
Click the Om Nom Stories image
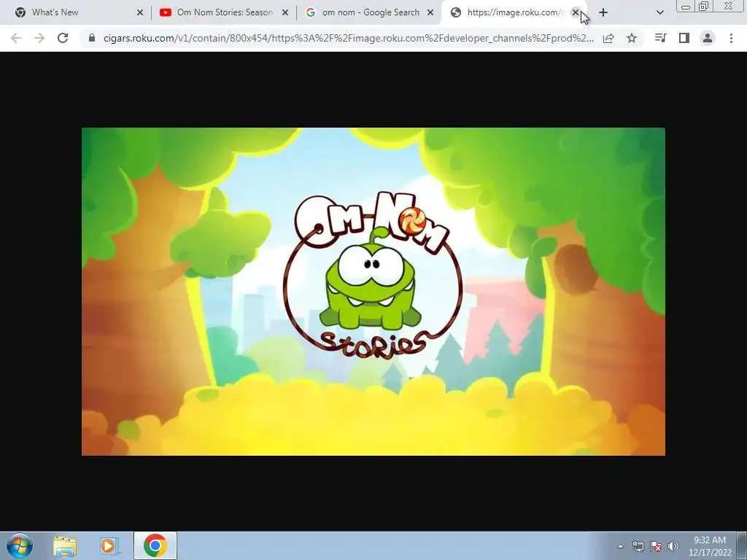click(x=373, y=292)
